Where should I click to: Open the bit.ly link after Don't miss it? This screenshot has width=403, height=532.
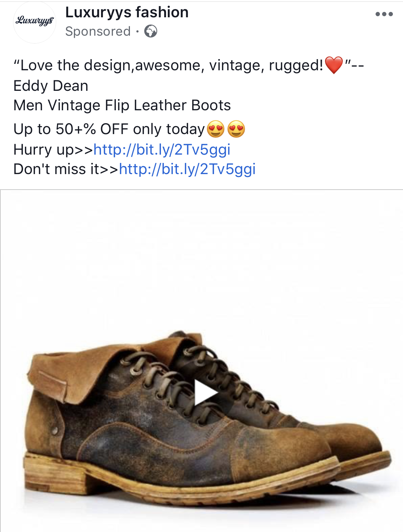click(188, 169)
